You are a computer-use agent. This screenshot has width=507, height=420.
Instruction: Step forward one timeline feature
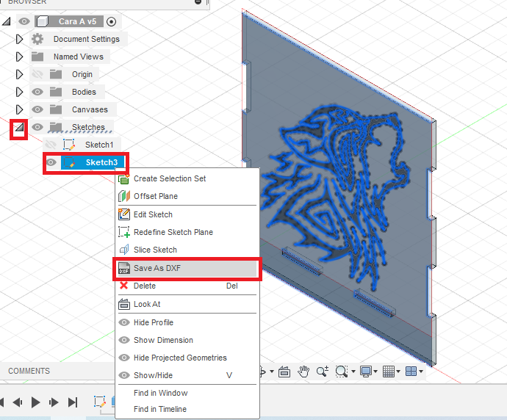(54, 402)
